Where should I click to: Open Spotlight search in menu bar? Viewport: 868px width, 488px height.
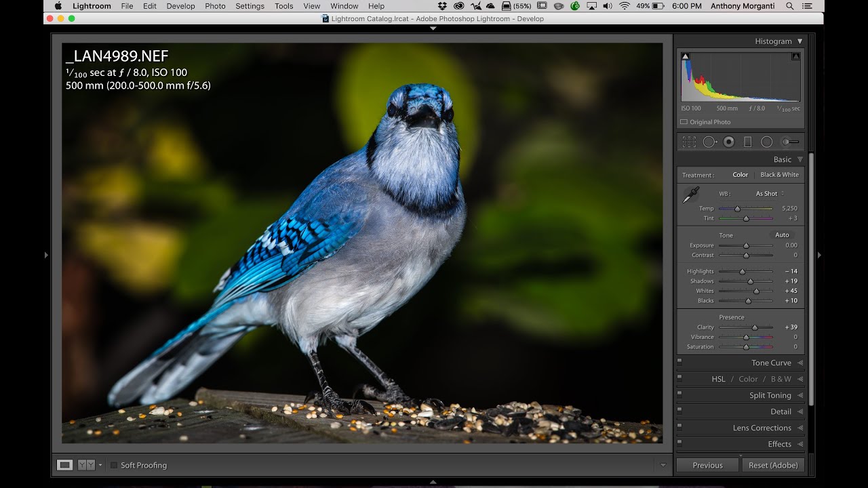click(789, 6)
